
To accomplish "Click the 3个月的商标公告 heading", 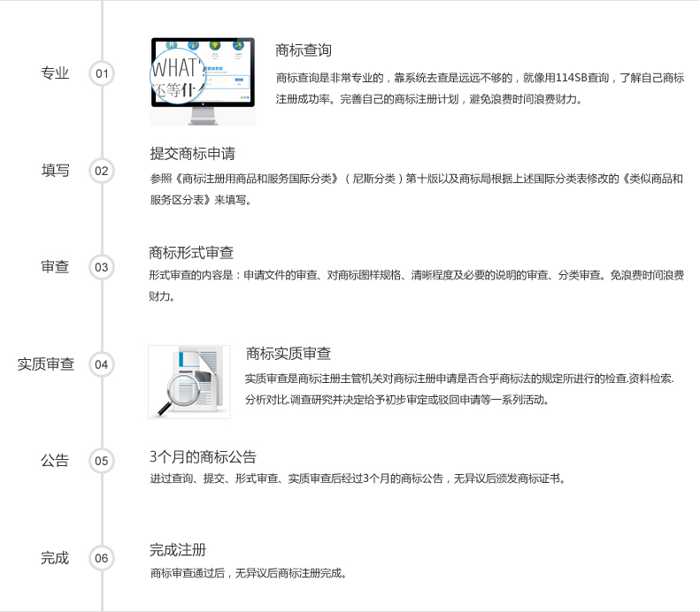I will coord(203,456).
